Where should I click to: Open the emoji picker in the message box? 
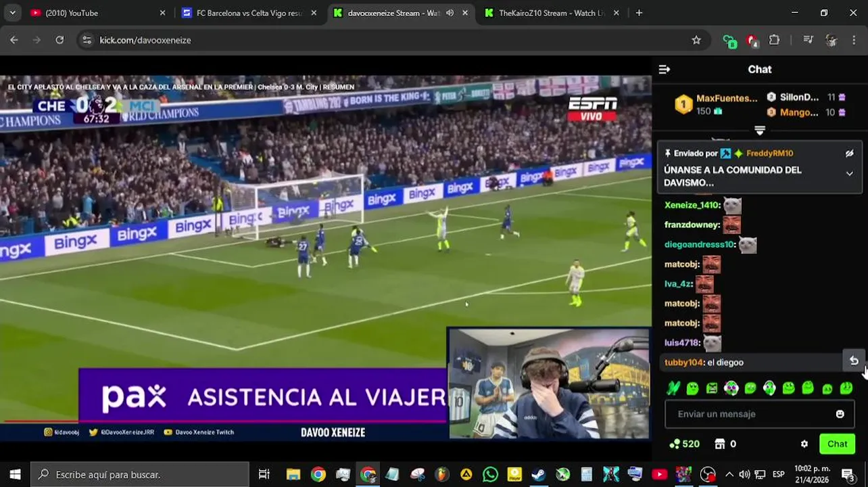click(x=840, y=414)
